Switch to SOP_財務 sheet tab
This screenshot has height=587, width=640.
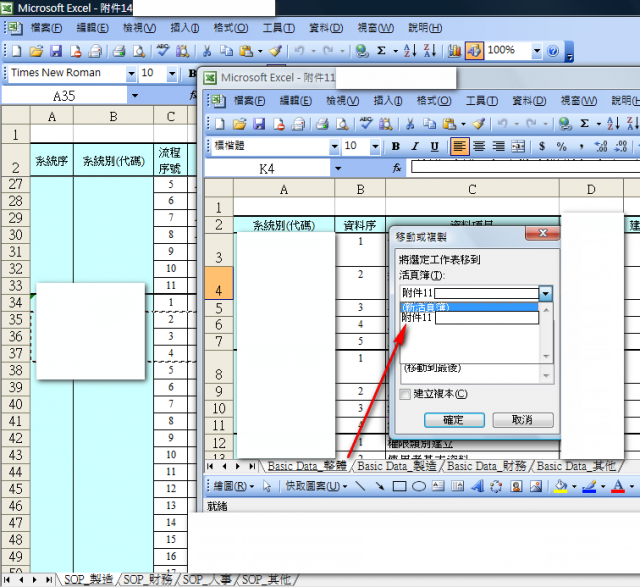148,579
